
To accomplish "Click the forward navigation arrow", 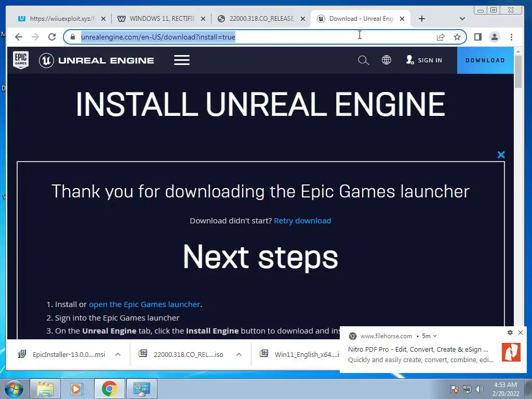I will click(x=35, y=37).
